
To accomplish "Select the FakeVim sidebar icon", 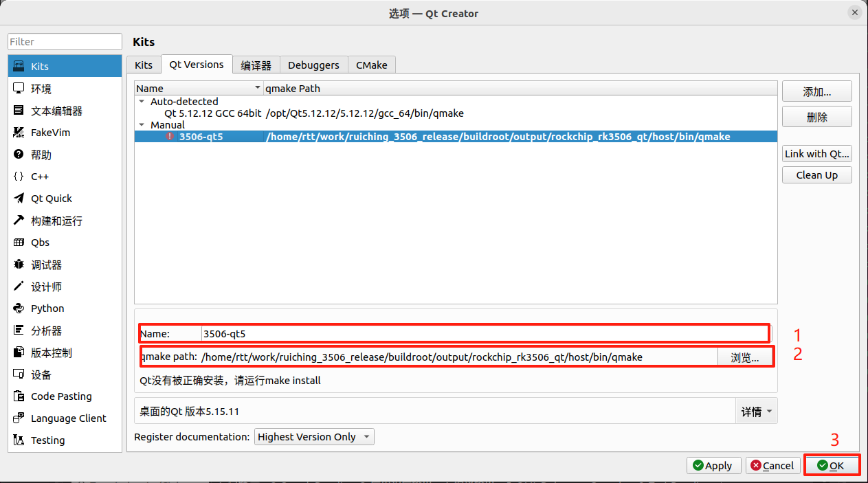I will (19, 133).
